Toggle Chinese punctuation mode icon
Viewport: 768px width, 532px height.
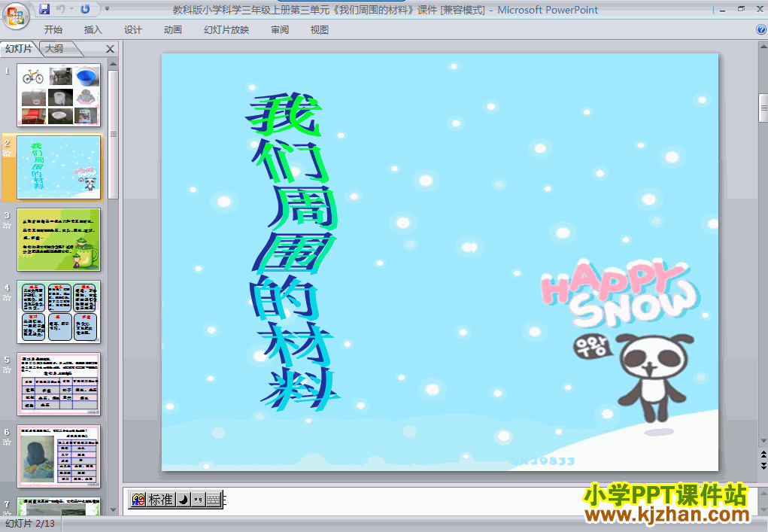[198, 500]
